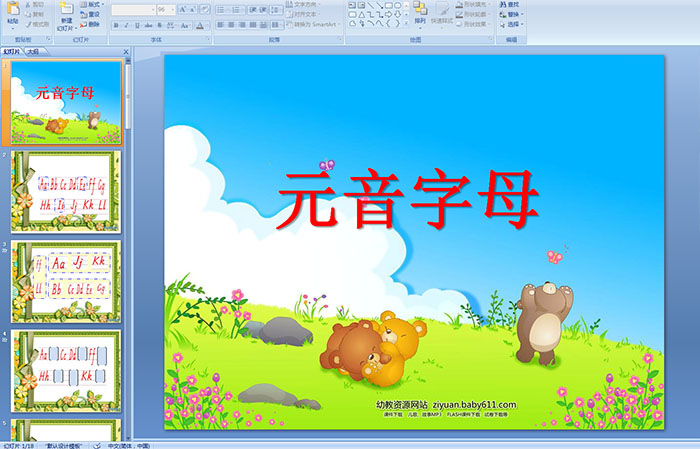700x449 pixels.
Task: Toggle Center text alignment
Action: (231, 25)
